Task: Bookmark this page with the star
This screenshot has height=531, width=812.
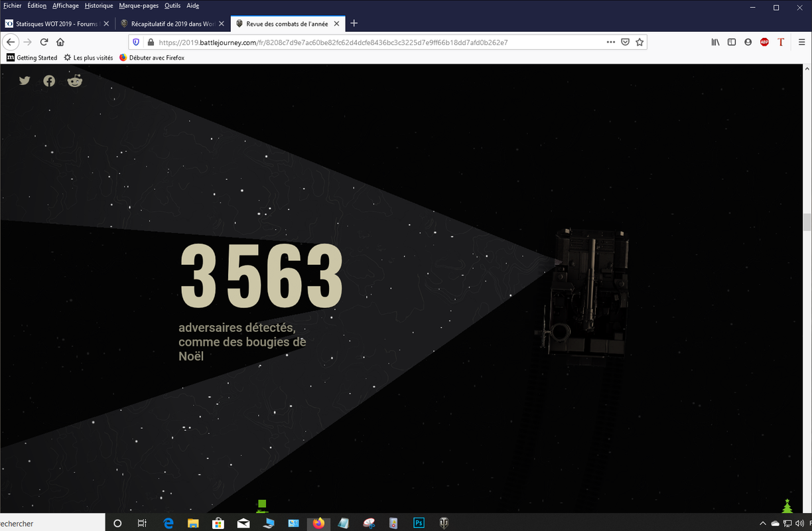Action: coord(640,42)
